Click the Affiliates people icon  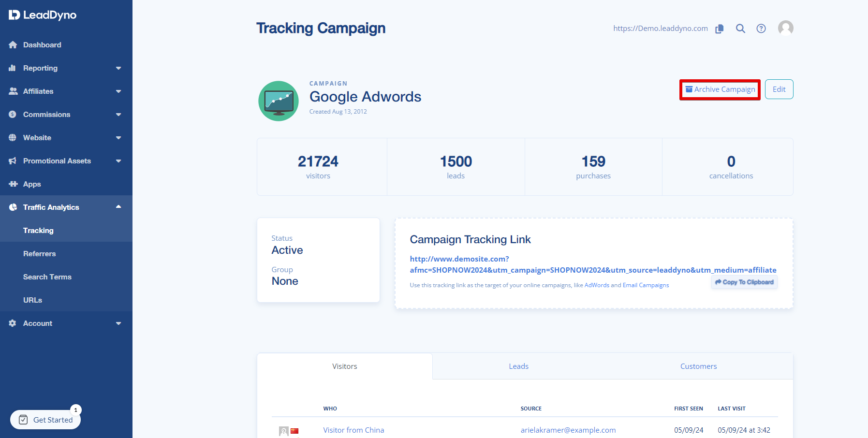[x=13, y=91]
